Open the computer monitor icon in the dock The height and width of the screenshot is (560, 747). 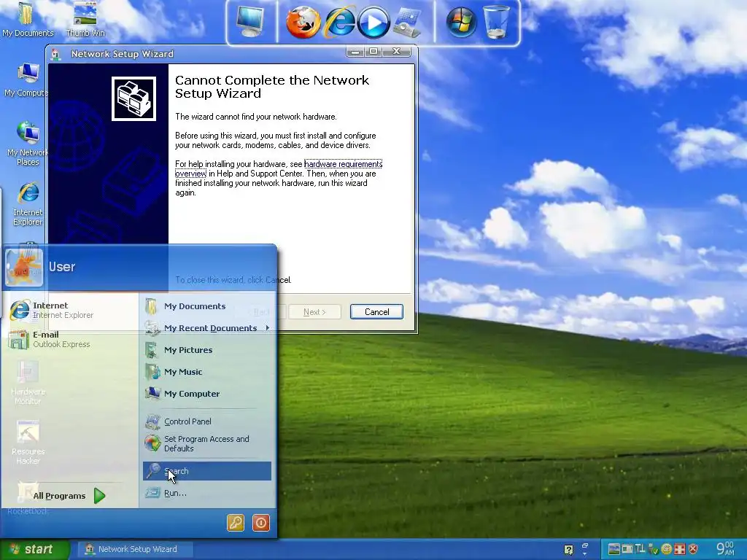[x=251, y=23]
